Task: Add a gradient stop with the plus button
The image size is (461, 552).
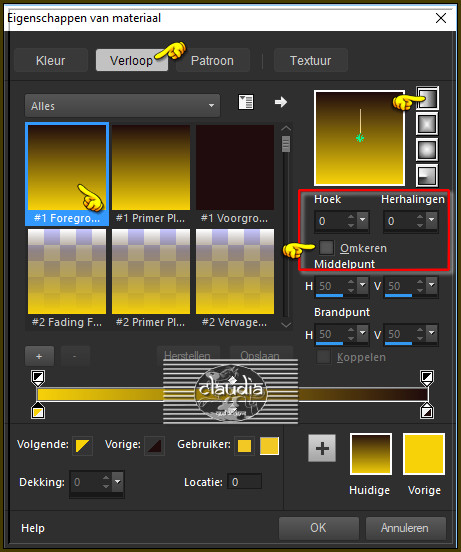Action: click(39, 356)
